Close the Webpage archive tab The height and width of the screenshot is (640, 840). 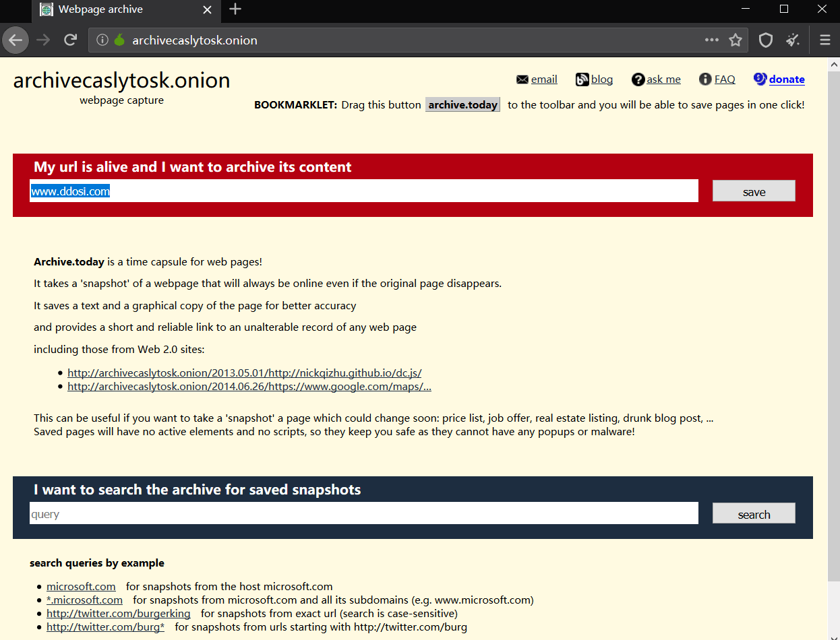pyautogui.click(x=208, y=10)
